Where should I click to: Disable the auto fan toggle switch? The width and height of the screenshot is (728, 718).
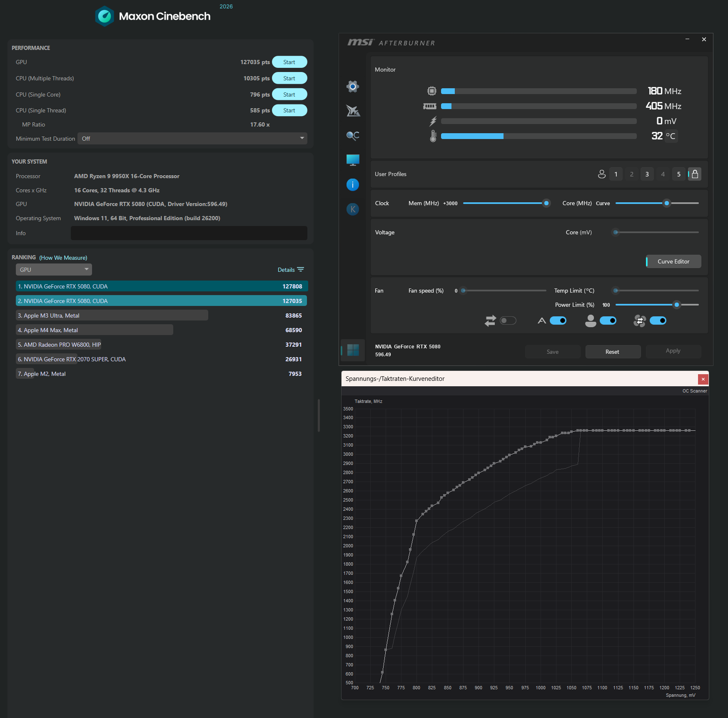point(558,320)
